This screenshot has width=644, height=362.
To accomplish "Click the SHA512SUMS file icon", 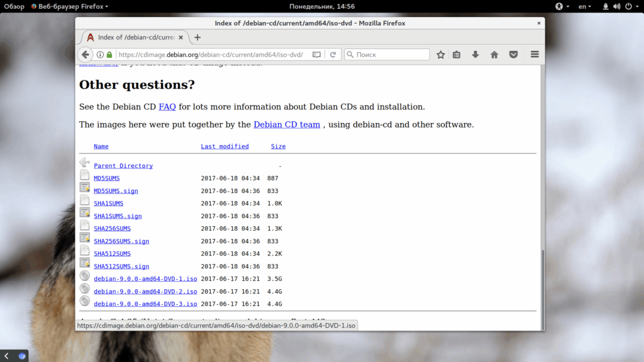I will click(x=85, y=250).
